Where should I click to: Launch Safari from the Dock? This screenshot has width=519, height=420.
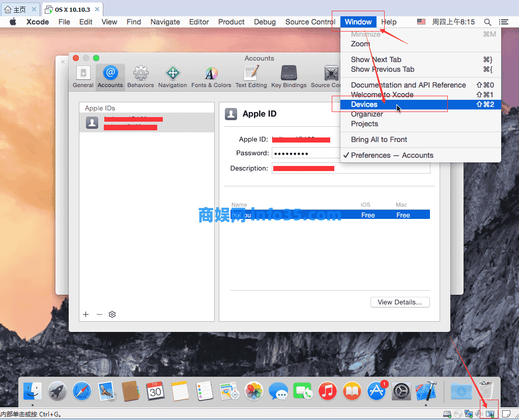(x=82, y=391)
